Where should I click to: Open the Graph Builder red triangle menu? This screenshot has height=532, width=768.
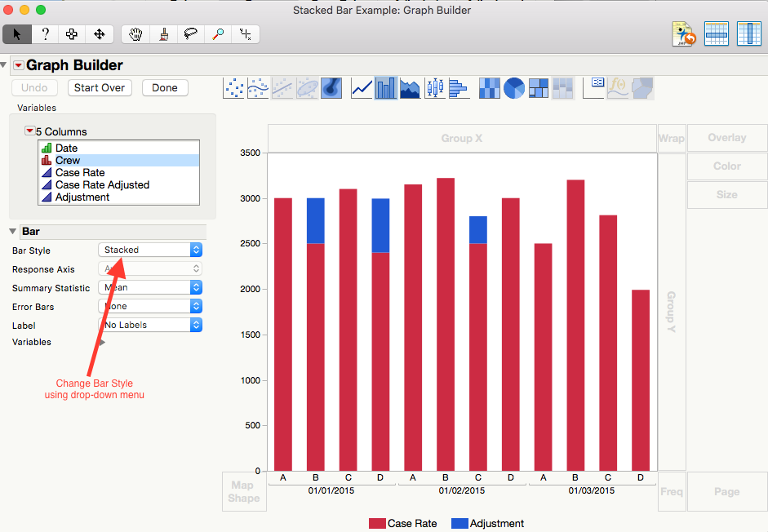pyautogui.click(x=19, y=65)
